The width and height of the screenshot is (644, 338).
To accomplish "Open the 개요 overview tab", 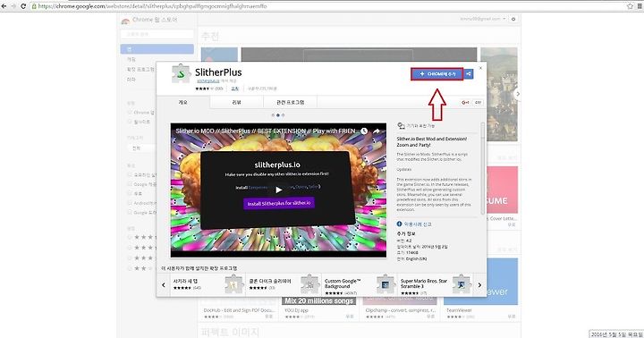I will pyautogui.click(x=183, y=102).
